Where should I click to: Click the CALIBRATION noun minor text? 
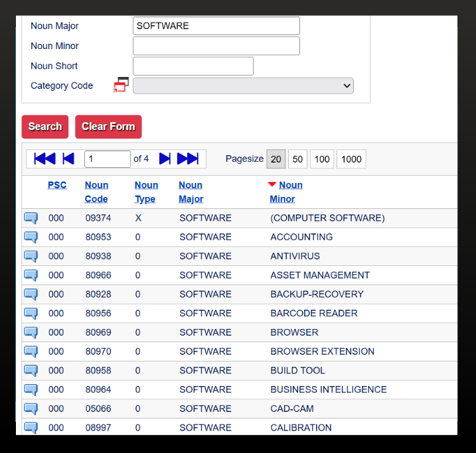[301, 428]
